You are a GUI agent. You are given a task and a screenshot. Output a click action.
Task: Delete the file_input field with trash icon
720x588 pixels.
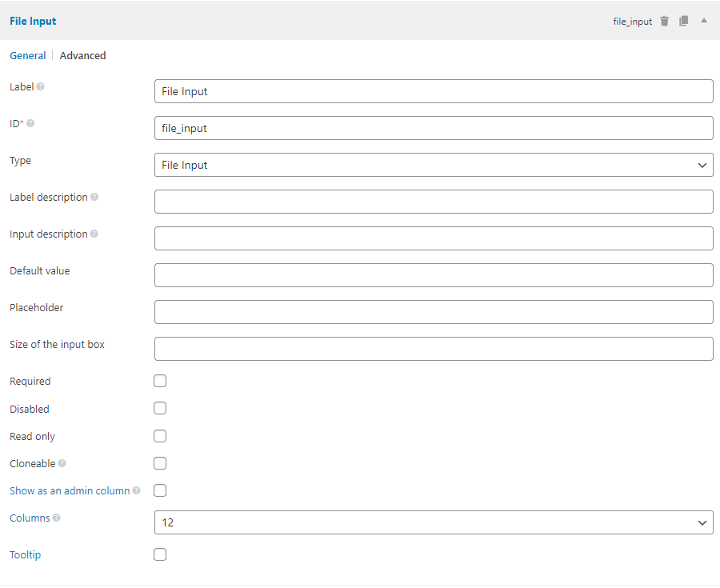tap(665, 22)
